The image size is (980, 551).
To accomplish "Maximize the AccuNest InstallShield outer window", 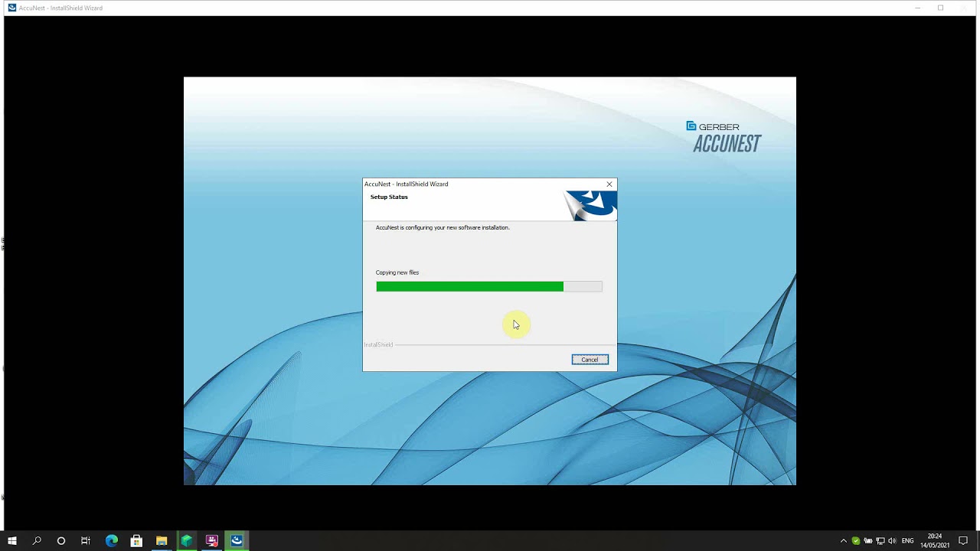I will coord(940,8).
